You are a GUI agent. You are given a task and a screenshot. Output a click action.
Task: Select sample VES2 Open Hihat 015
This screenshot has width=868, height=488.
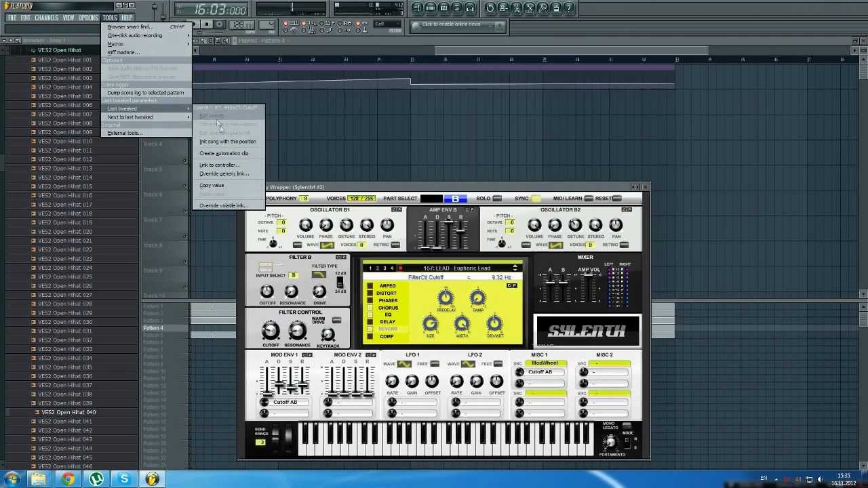click(65, 186)
